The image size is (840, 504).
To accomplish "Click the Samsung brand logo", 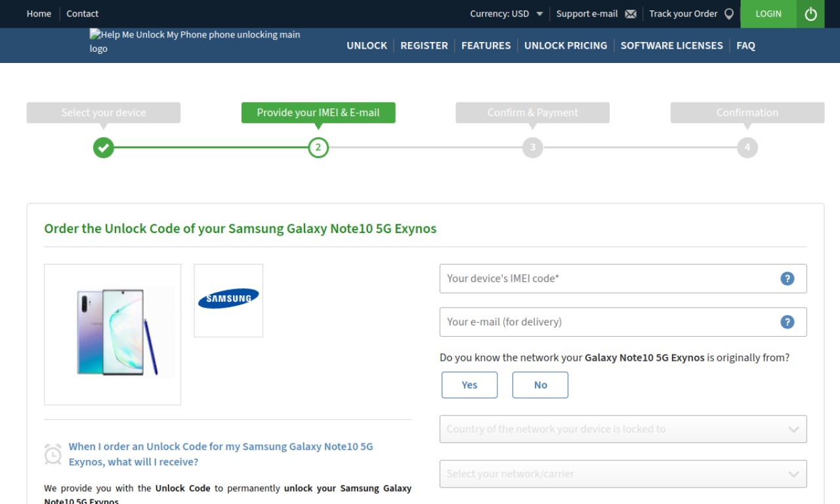I will (x=228, y=299).
